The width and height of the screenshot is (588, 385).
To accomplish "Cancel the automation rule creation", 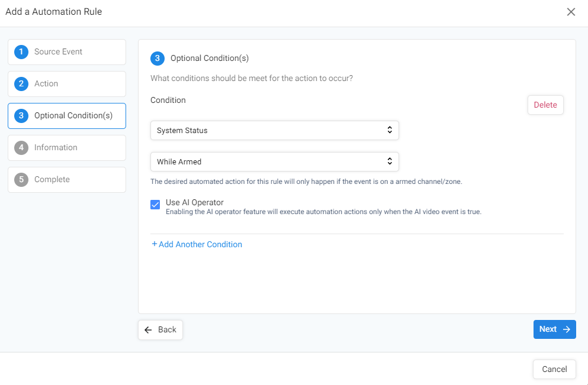I will [554, 369].
